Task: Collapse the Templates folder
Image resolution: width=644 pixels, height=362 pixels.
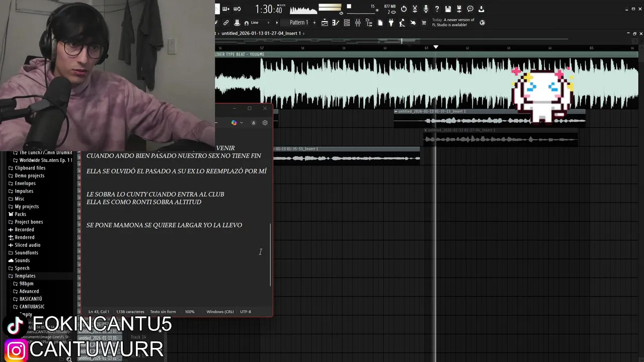Action: click(x=25, y=276)
